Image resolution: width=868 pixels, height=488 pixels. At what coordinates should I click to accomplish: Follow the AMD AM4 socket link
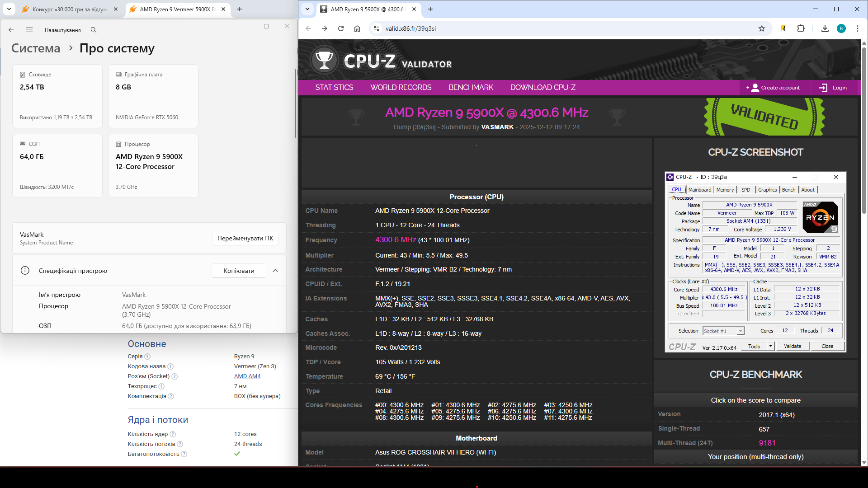click(x=247, y=376)
